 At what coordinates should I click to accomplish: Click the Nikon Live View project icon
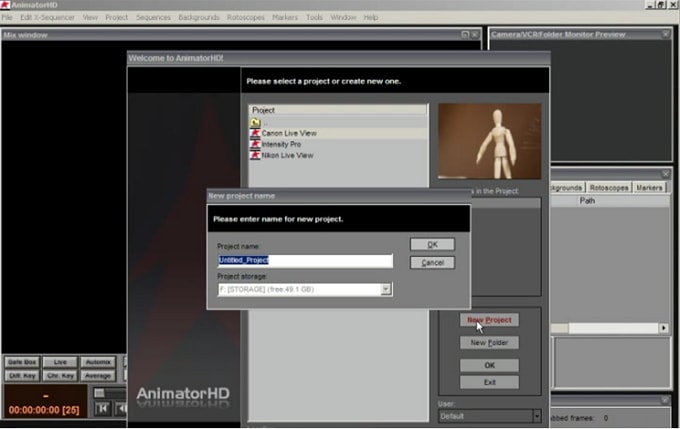click(255, 155)
